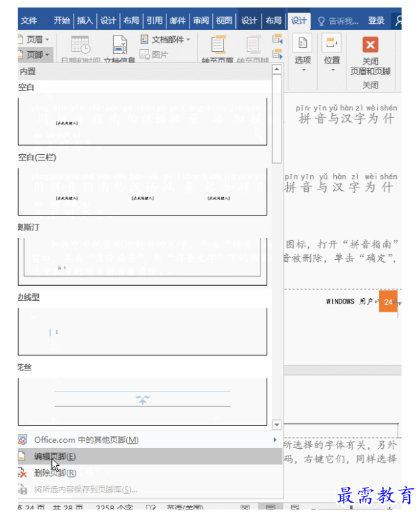Open the 位置 position dropdown
Image resolution: width=420 pixels, height=517 pixels.
332,52
